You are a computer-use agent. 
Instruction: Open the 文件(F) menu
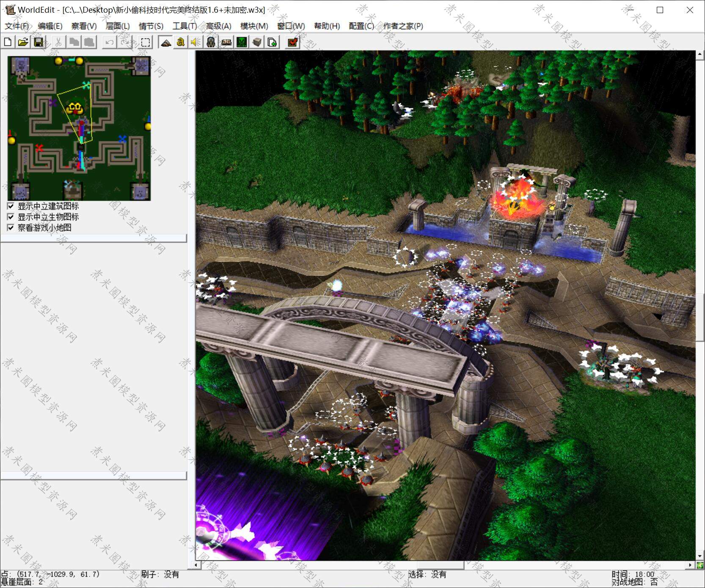[17, 26]
